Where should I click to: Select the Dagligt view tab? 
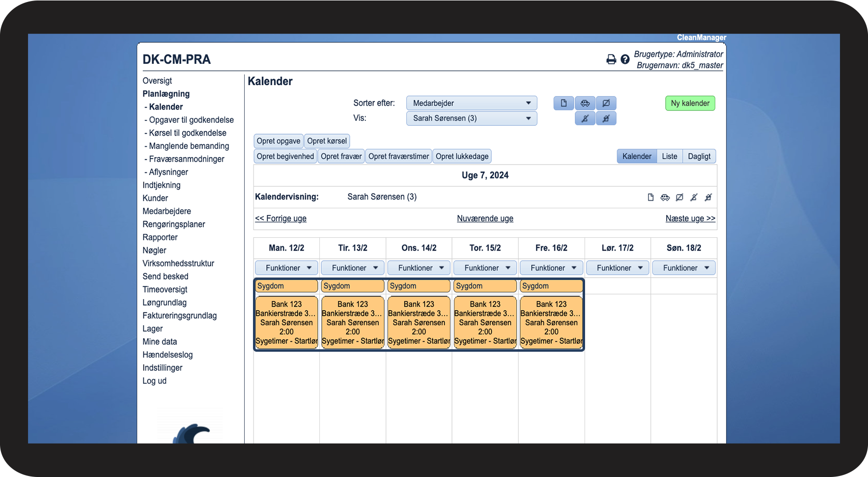pyautogui.click(x=699, y=156)
